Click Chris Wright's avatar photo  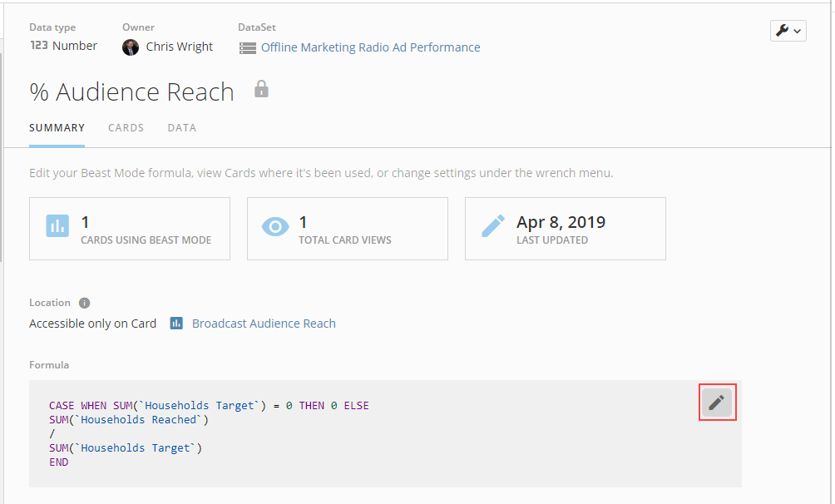click(x=131, y=47)
